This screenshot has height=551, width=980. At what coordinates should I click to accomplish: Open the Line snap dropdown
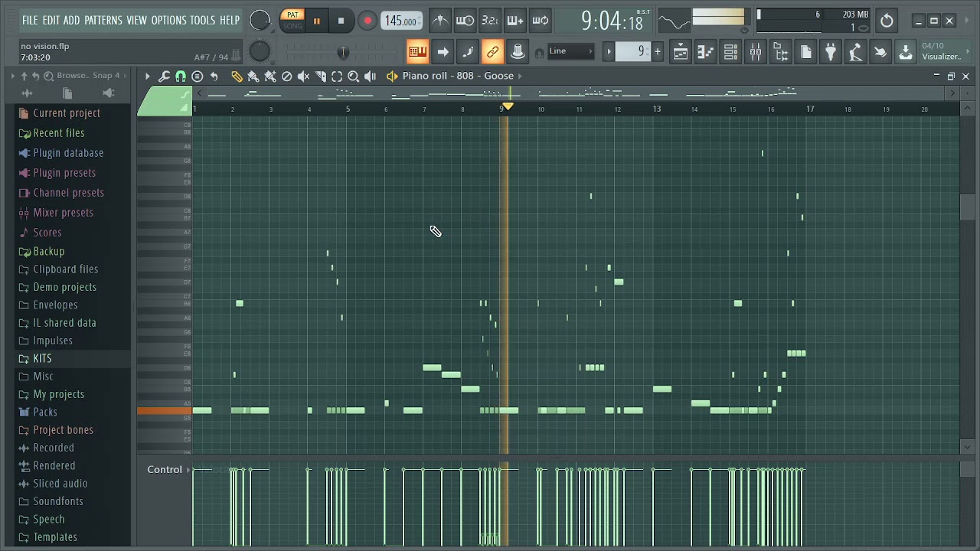tap(570, 51)
